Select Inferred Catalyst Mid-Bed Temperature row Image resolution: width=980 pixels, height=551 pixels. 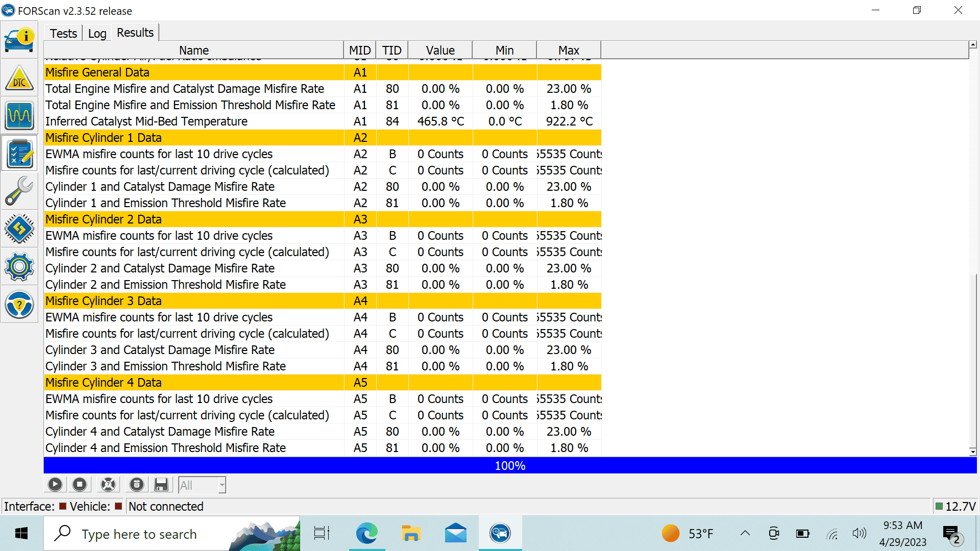coord(323,121)
